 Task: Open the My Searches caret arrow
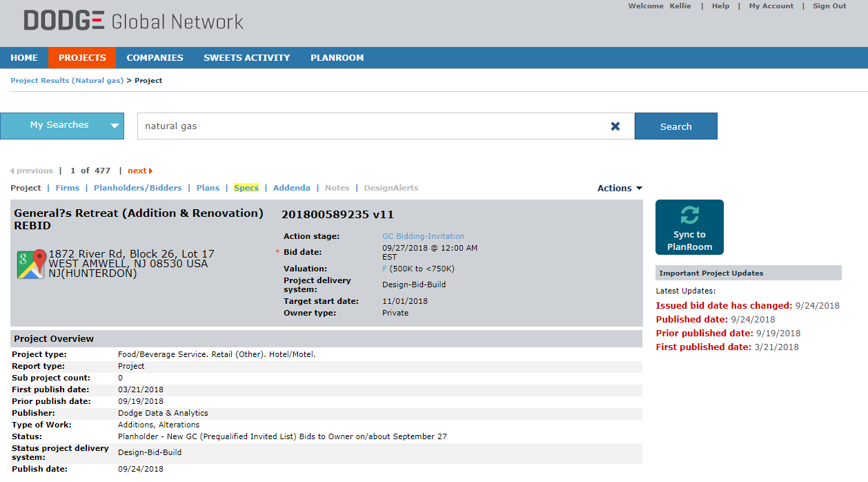115,126
